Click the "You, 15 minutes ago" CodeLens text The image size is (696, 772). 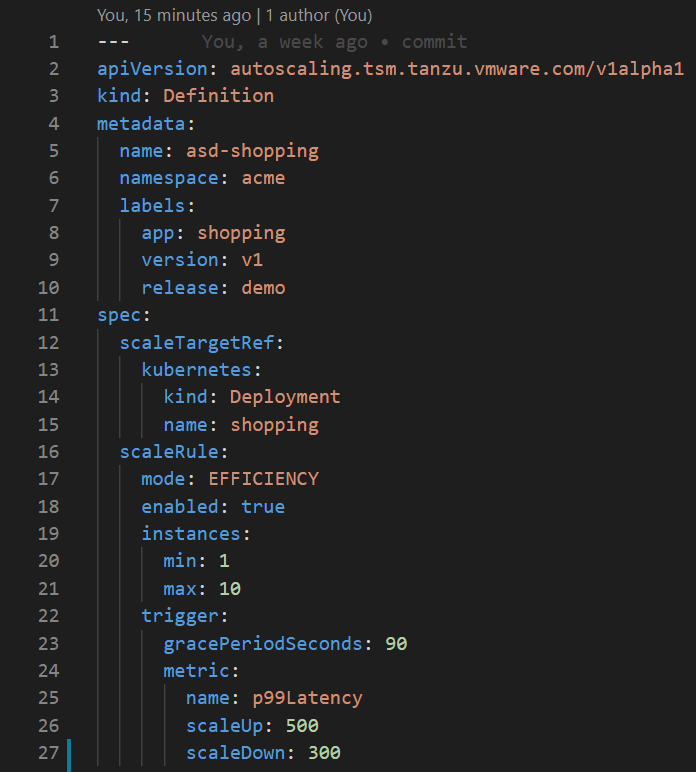tap(170, 16)
